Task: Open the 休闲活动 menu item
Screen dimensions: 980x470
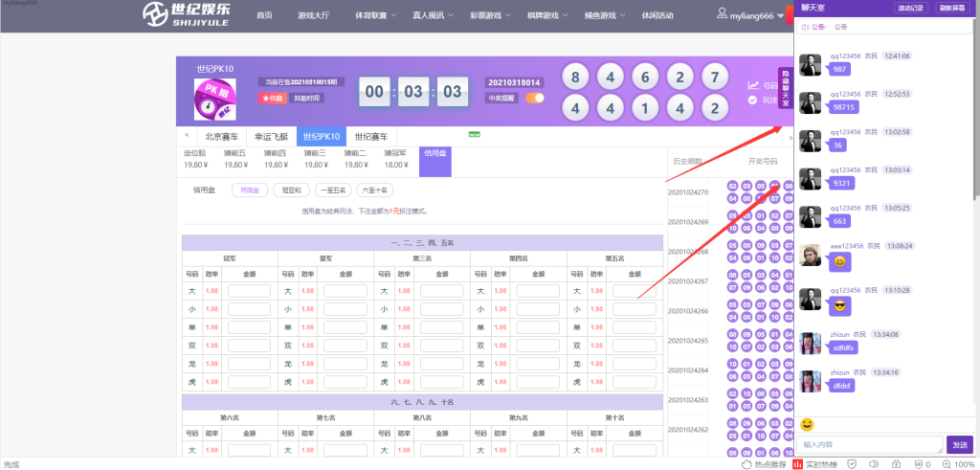Action: coord(657,15)
